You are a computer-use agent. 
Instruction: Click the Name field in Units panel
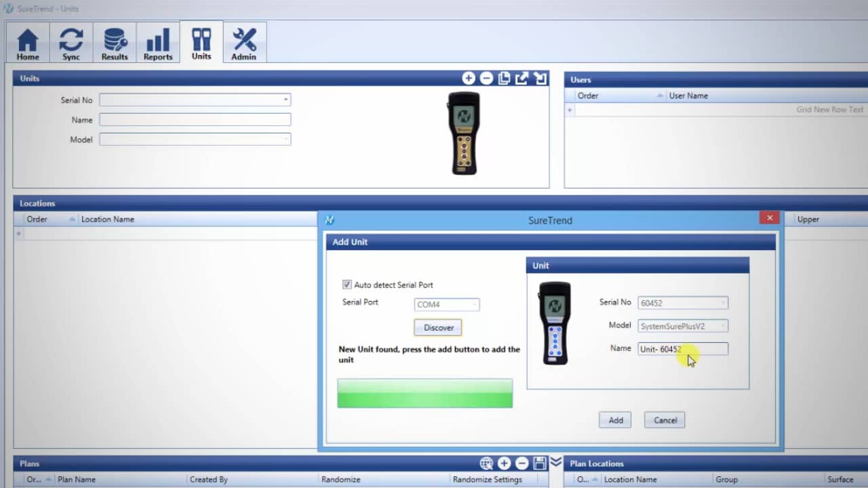(195, 119)
